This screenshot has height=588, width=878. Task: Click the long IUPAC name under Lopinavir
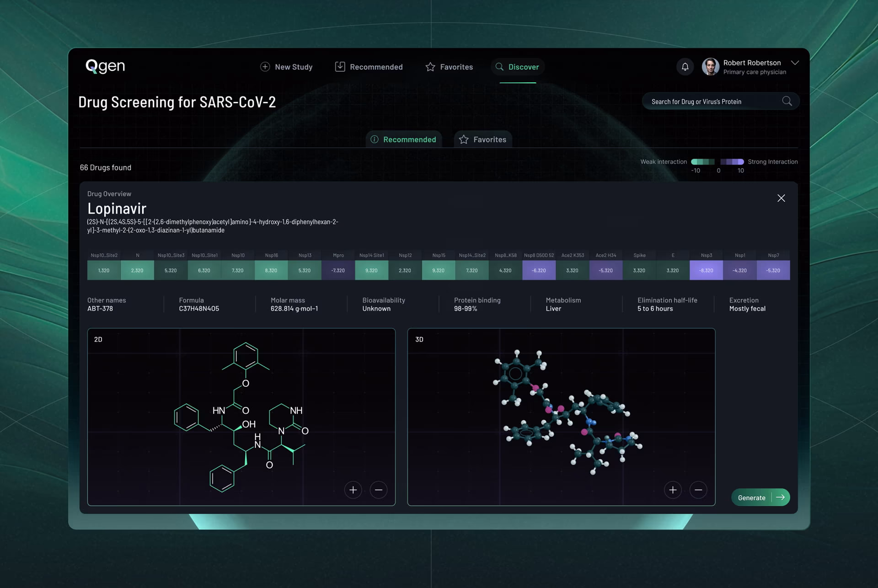point(213,226)
